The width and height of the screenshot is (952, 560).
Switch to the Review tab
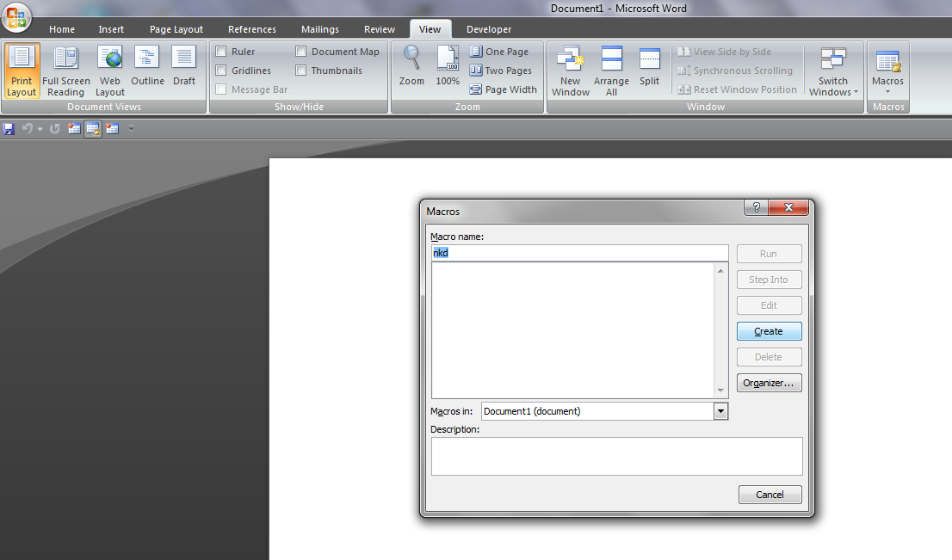pos(380,29)
